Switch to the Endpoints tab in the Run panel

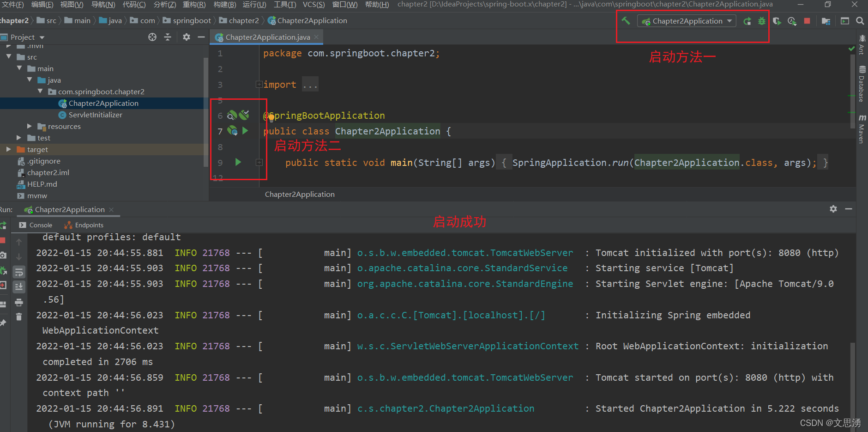click(84, 225)
